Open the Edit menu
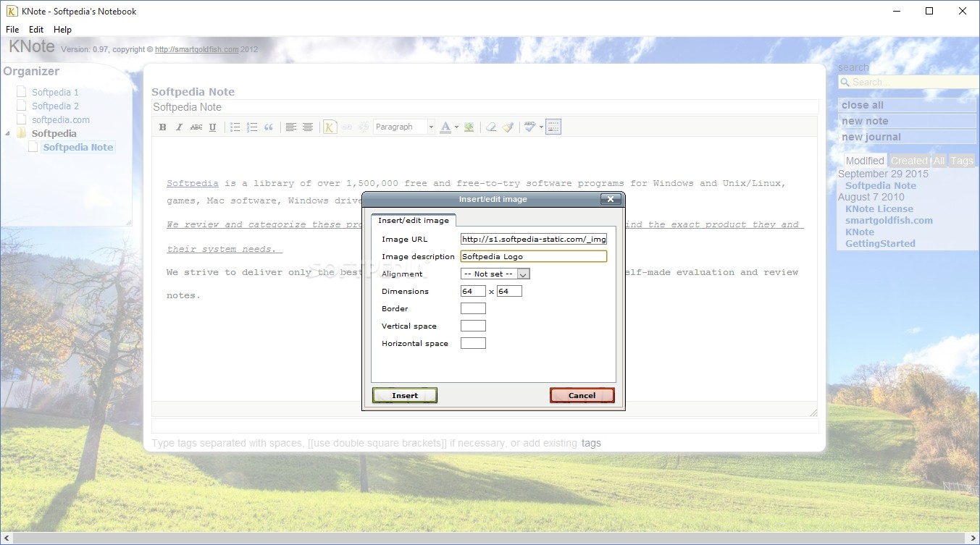This screenshot has width=980, height=545. 36,30
